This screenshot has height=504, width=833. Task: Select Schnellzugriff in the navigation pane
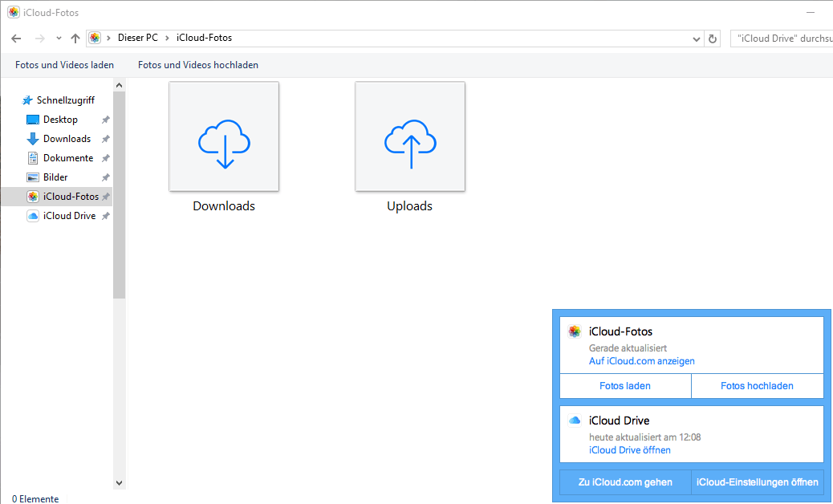[x=65, y=100]
